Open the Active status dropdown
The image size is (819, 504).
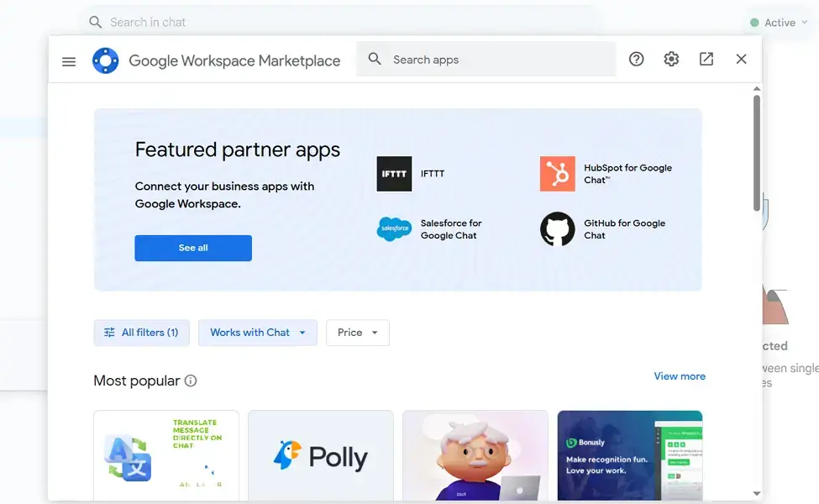(x=779, y=23)
